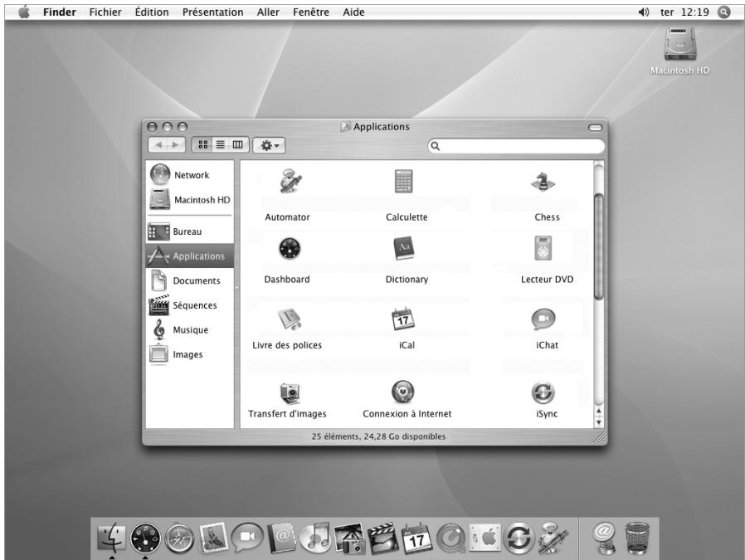Open the Dictionary application icon
745x560 pixels.
404,248
